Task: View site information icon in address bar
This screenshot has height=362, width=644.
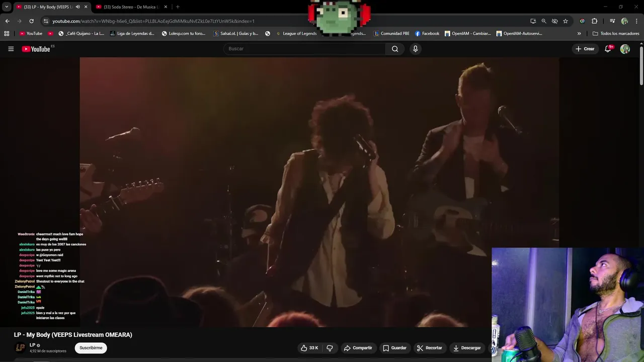Action: (x=46, y=21)
